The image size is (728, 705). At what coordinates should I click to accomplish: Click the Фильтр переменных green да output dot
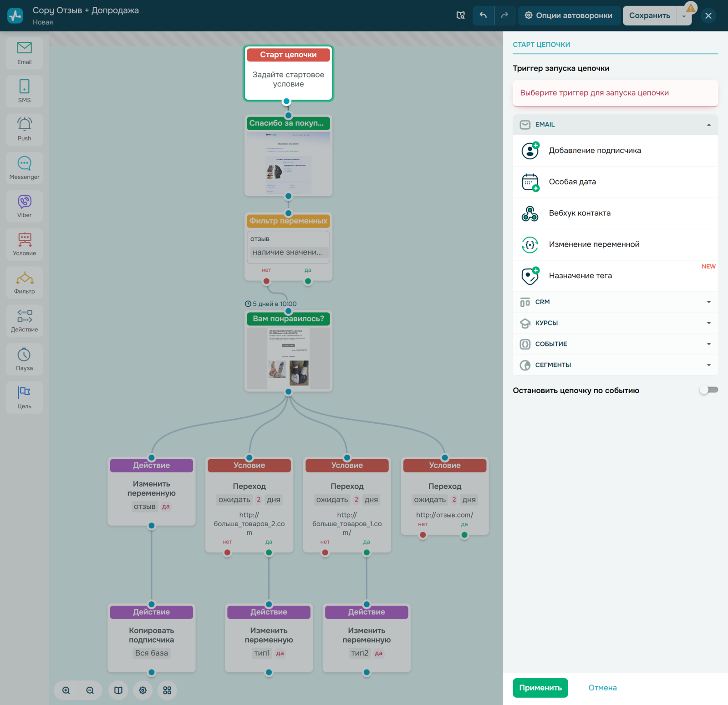[308, 281]
